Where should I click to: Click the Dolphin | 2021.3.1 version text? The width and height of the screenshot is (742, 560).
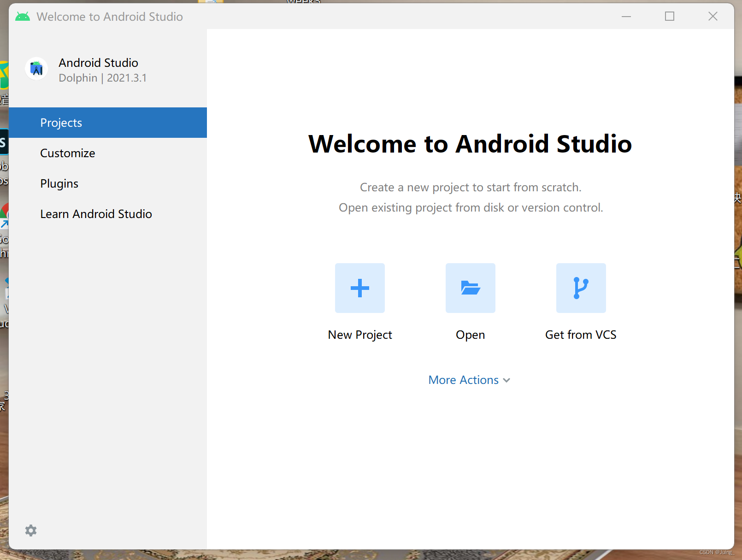click(x=103, y=78)
